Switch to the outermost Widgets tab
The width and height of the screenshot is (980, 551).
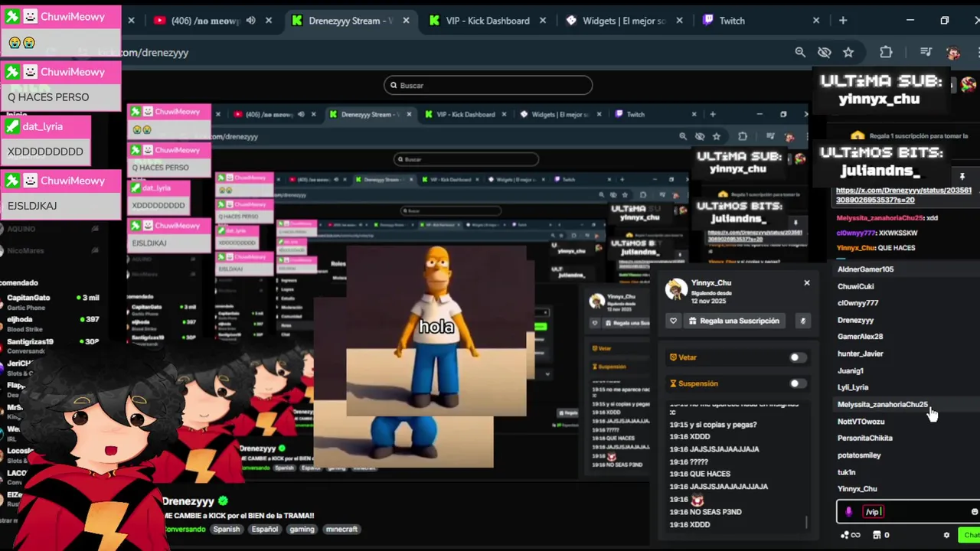(624, 21)
